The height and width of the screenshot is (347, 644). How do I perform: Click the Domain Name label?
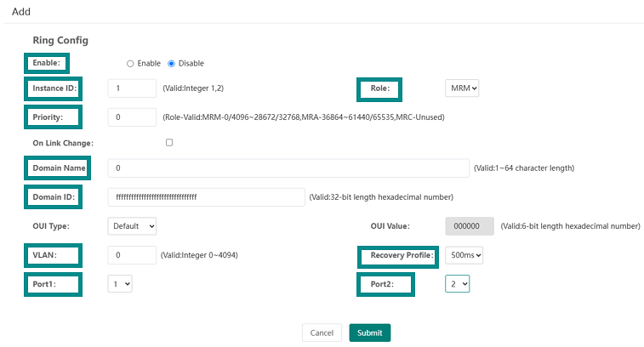pyautogui.click(x=60, y=168)
